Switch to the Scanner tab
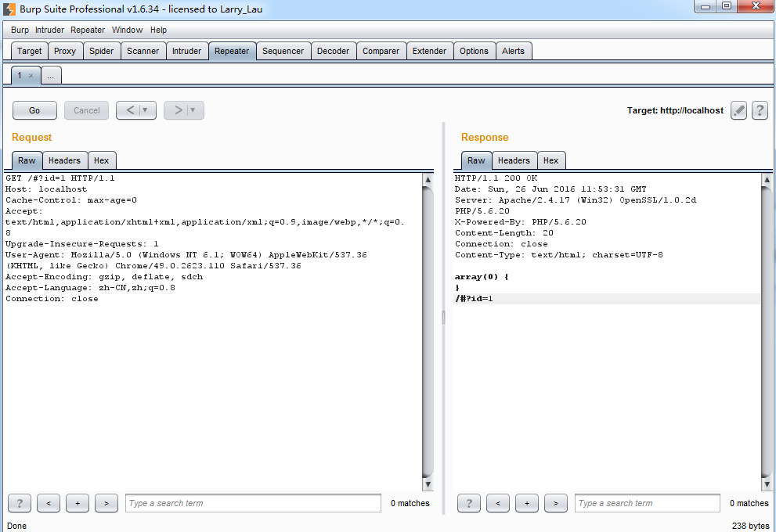776x532 pixels. coord(143,51)
